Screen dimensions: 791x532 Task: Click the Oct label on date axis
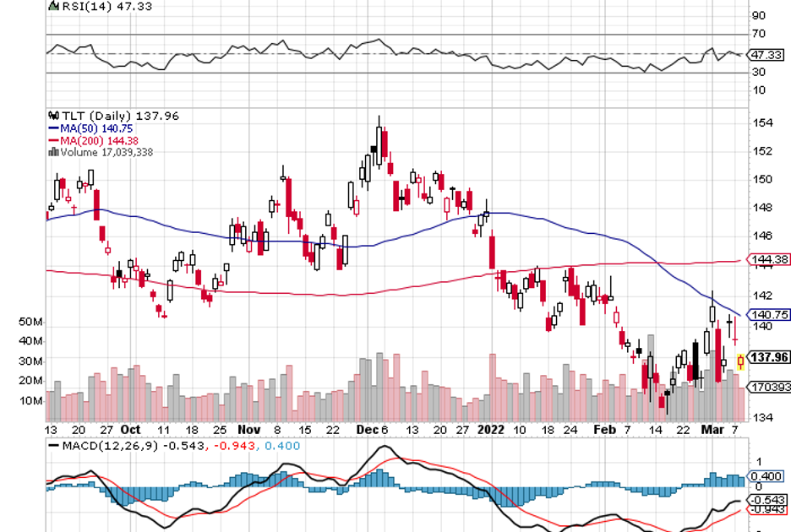(130, 430)
